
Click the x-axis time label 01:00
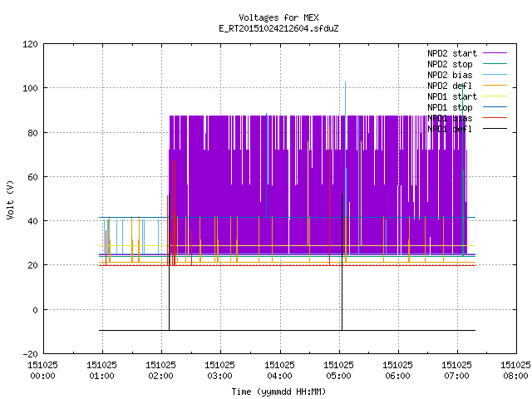(101, 376)
